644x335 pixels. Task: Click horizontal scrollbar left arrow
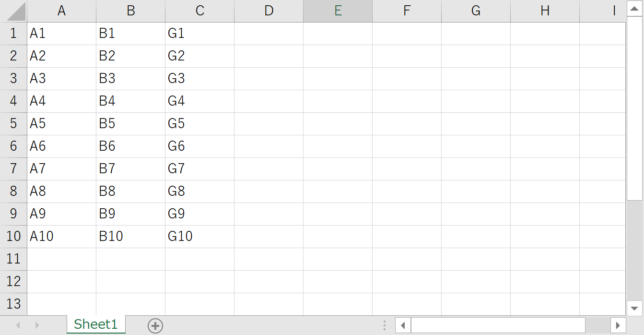click(403, 325)
